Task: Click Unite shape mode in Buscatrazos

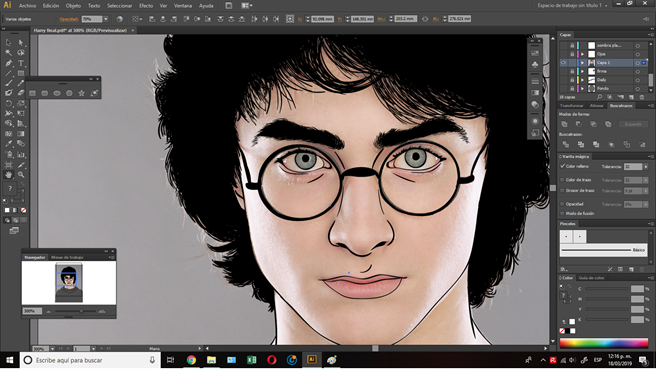Action: tap(564, 124)
